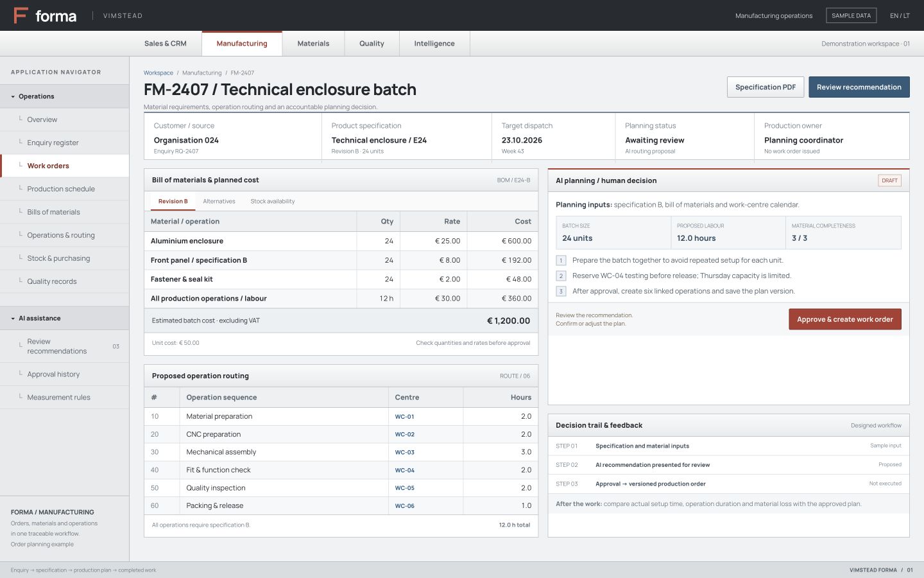
Task: Go to the Intelligence tab
Action: click(434, 44)
